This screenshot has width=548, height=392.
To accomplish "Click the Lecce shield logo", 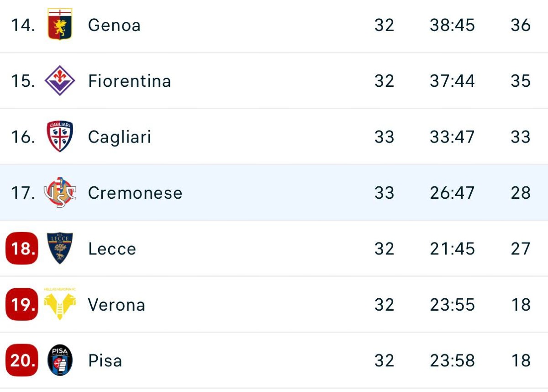I will point(60,249).
